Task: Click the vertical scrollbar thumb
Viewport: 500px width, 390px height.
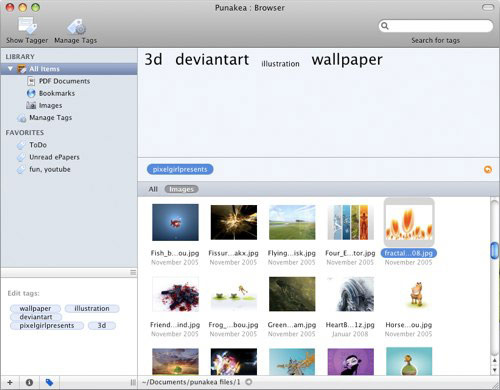Action: [x=495, y=251]
